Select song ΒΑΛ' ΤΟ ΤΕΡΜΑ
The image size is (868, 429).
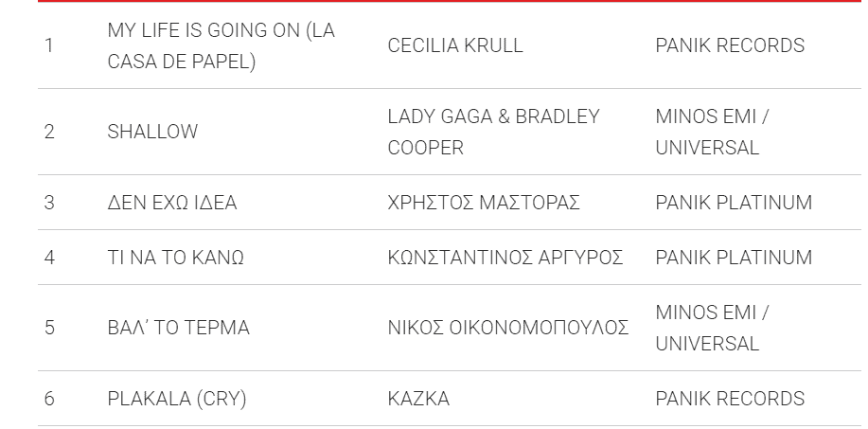point(178,328)
